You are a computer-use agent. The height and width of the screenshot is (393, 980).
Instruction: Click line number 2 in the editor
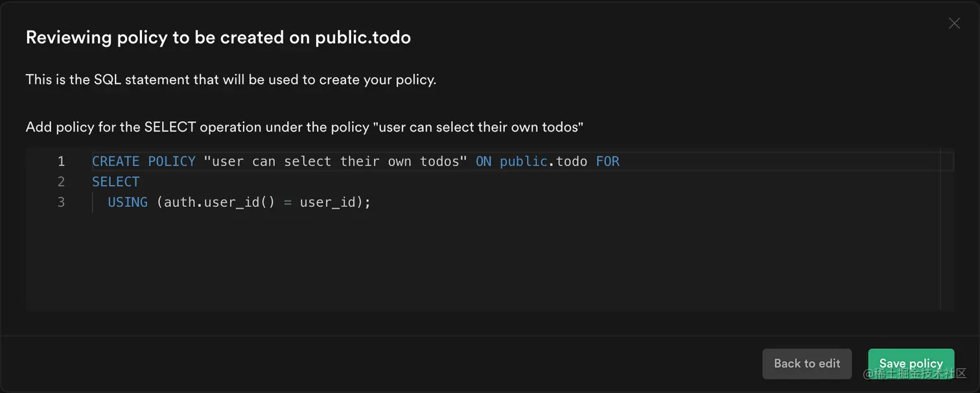(x=62, y=182)
